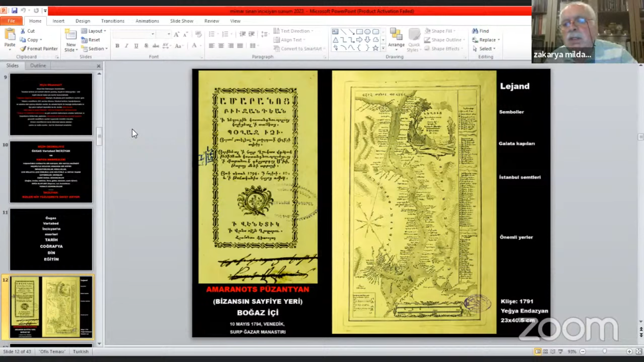This screenshot has width=644, height=362.
Task: Click the Find binoculars icon
Action: pyautogui.click(x=475, y=31)
